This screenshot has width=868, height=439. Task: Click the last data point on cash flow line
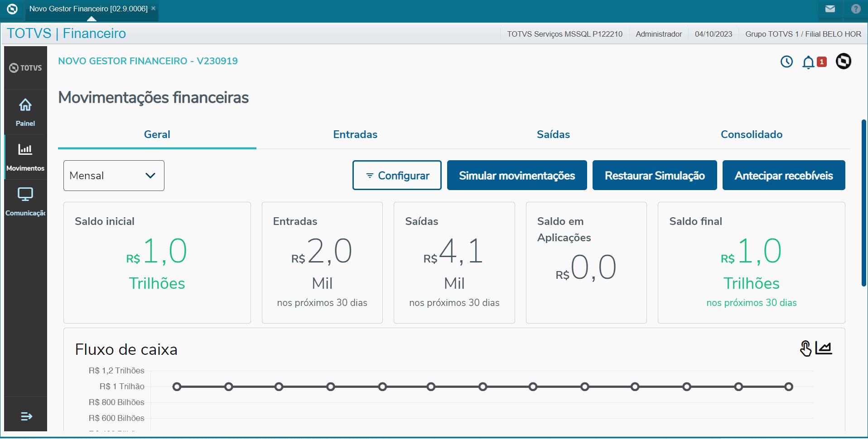[x=789, y=387]
